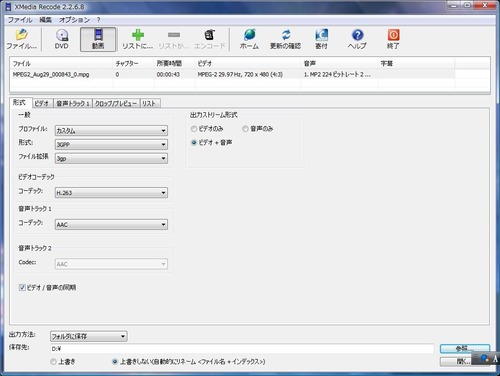Open the 形式 dropdown showing 3GPP
Screen dimensions: 500x376
pyautogui.click(x=111, y=144)
